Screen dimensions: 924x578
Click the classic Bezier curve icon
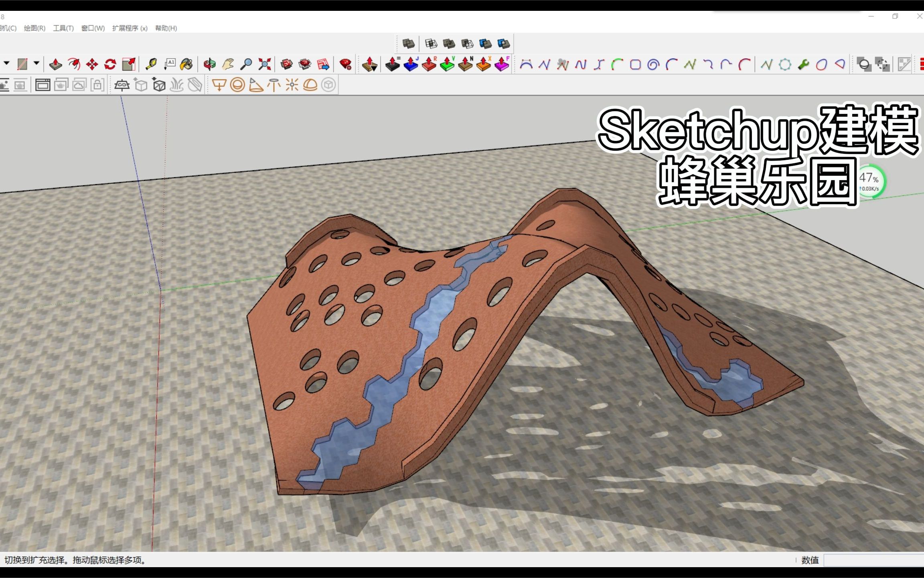pos(526,64)
